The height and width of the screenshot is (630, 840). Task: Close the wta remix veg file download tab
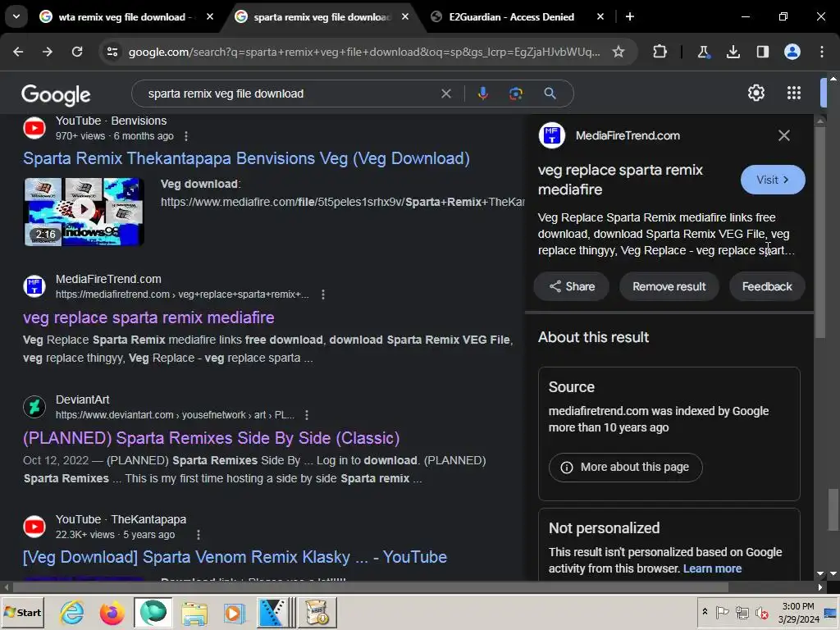(209, 16)
